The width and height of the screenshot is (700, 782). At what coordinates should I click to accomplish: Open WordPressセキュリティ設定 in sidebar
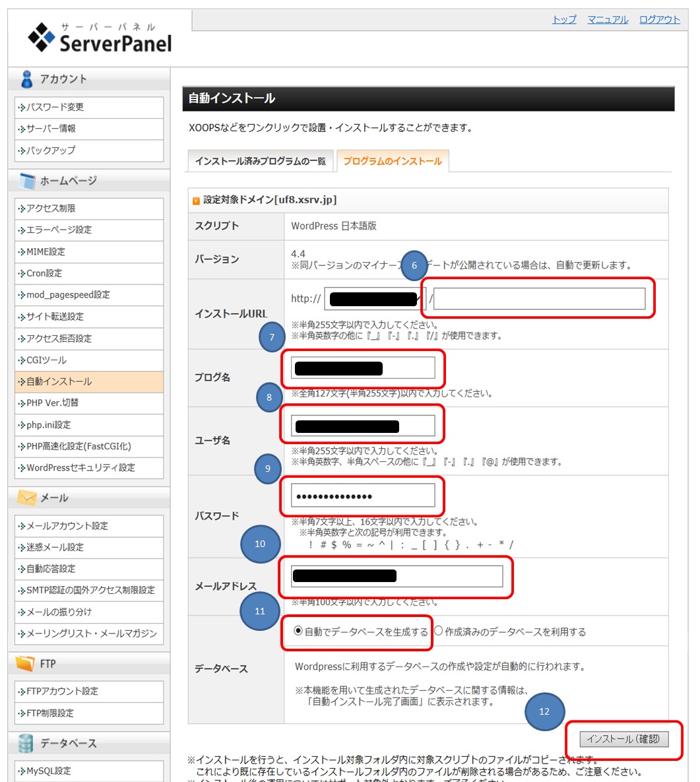coord(80,468)
